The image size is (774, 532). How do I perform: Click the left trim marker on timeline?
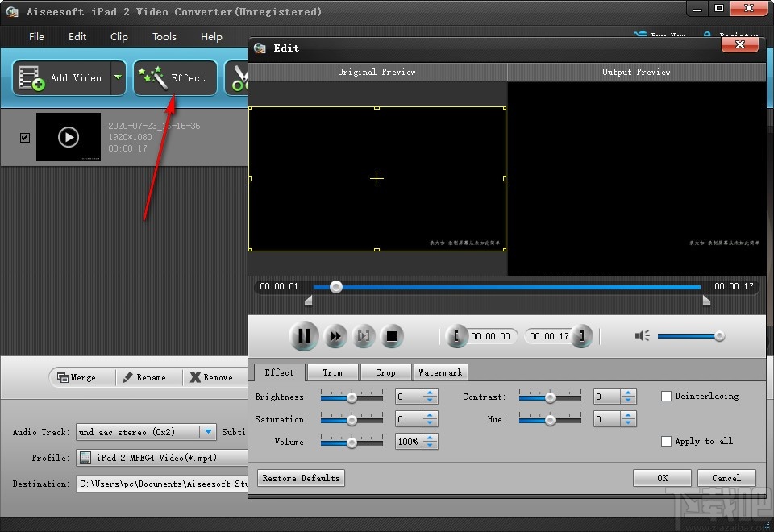pos(309,301)
